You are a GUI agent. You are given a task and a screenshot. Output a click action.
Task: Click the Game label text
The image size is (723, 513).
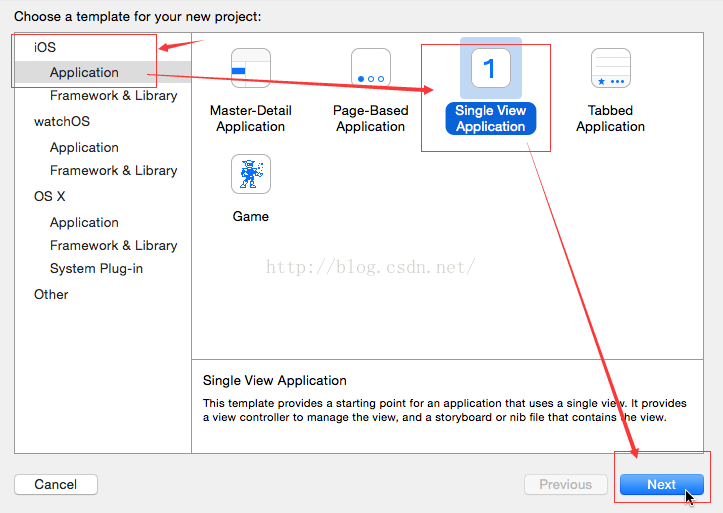[250, 217]
